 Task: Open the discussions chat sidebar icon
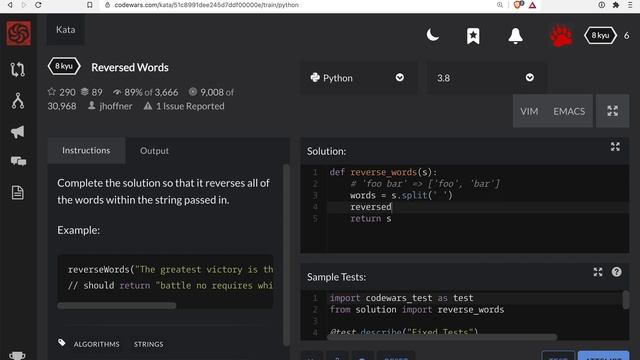click(x=18, y=161)
